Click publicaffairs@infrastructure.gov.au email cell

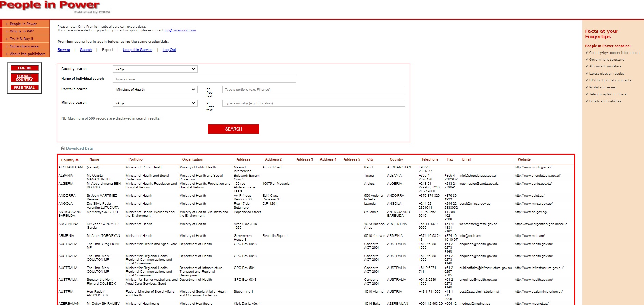pos(485,268)
